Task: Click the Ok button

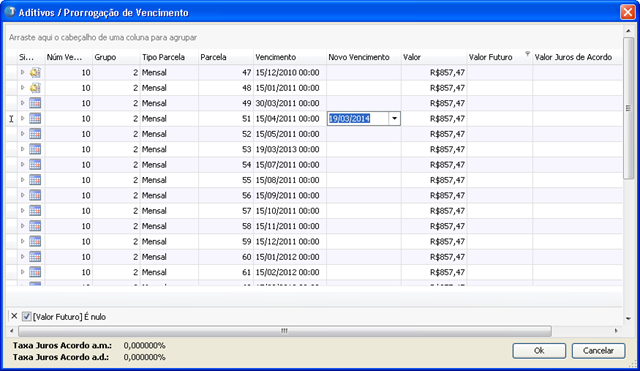Action: pos(539,351)
